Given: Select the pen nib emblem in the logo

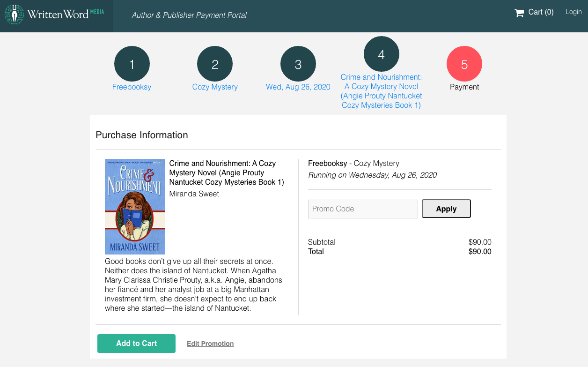Looking at the screenshot, I should (x=14, y=14).
